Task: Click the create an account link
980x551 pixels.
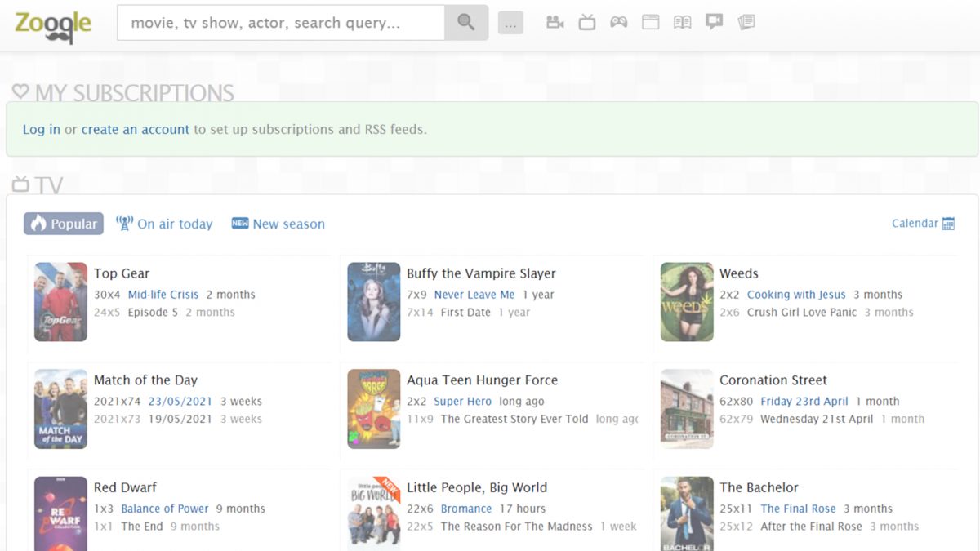Action: tap(135, 129)
